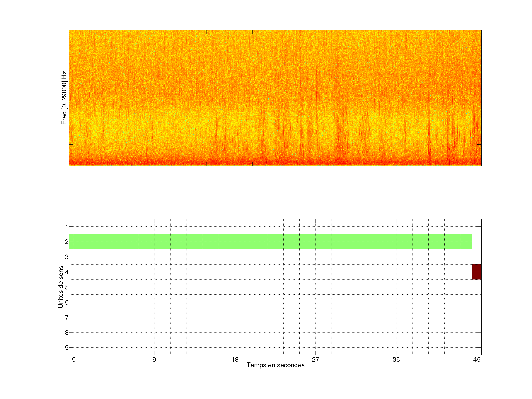
Task: Click the 'Unites de sons' axis label
Action: tap(61, 287)
